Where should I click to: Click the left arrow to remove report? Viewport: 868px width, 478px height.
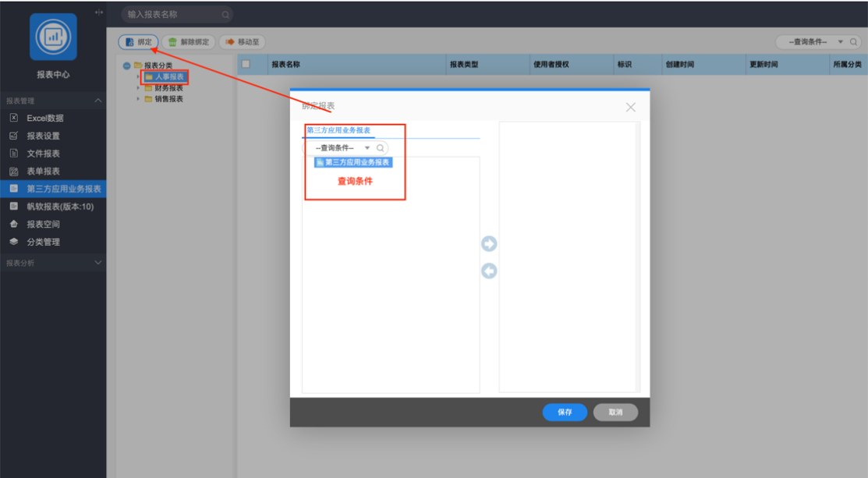coord(489,271)
